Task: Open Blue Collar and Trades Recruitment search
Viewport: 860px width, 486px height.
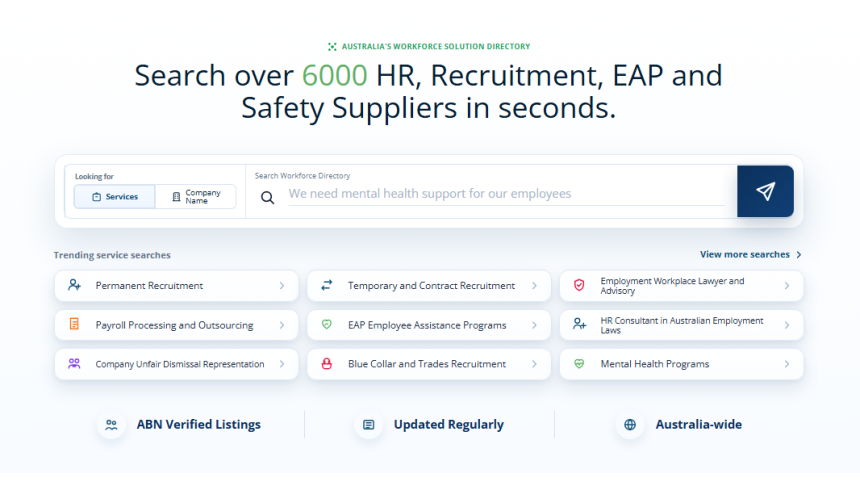Action: tap(429, 364)
